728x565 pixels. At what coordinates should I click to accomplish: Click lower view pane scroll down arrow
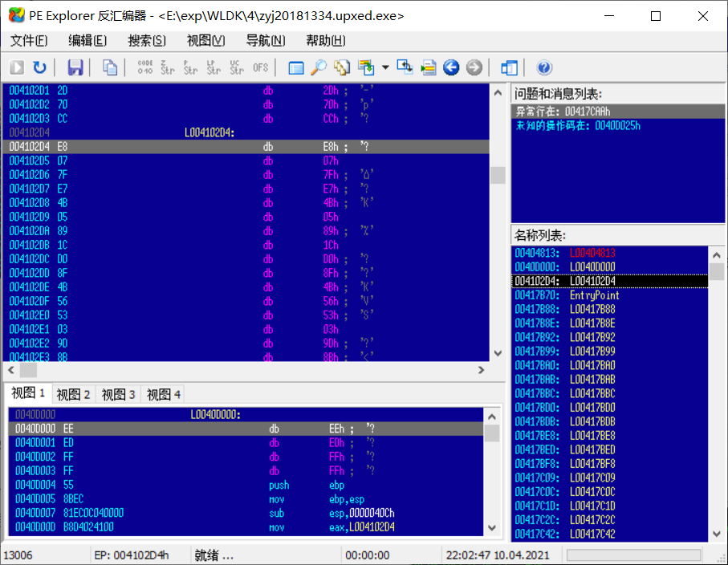[x=492, y=528]
